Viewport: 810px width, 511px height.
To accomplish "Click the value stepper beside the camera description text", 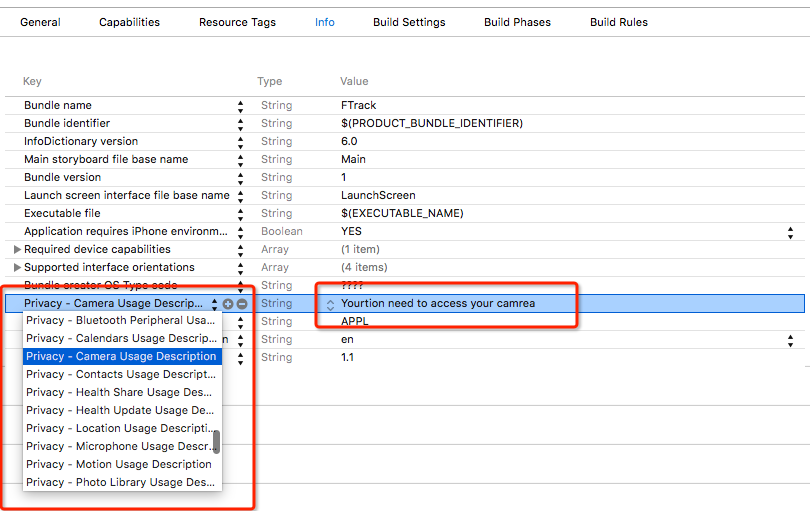I will tap(330, 304).
